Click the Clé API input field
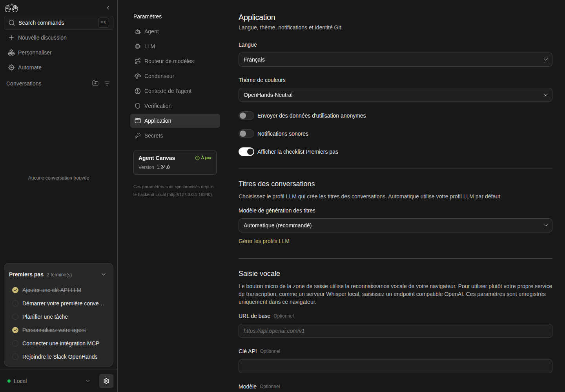Image resolution: width=565 pixels, height=392 pixels. click(395, 366)
